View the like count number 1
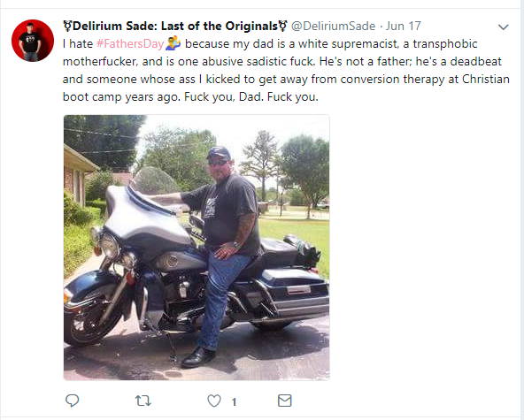Screen dimensions: 524x420 tap(235, 401)
